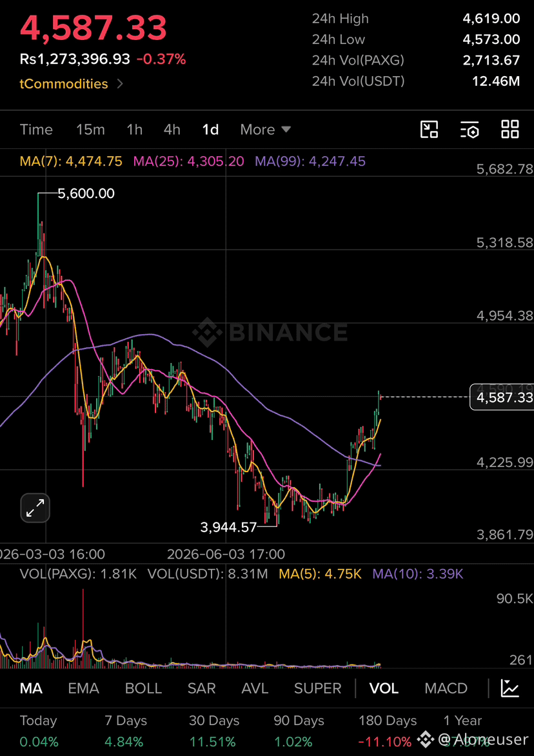Toggle the EMA indicator
534x756 pixels.
pyautogui.click(x=83, y=688)
